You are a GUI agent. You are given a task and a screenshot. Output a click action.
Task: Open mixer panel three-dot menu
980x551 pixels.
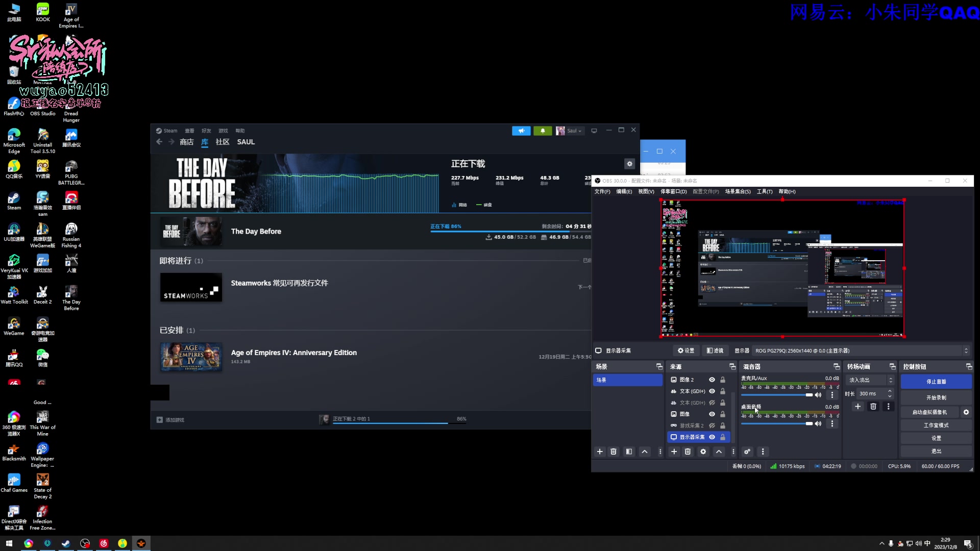tap(763, 452)
